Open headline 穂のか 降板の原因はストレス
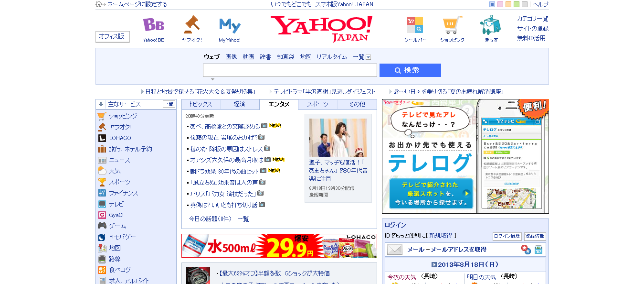 click(226, 149)
